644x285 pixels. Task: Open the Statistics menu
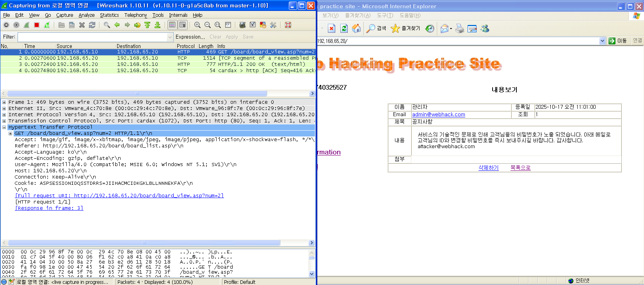pyautogui.click(x=109, y=15)
